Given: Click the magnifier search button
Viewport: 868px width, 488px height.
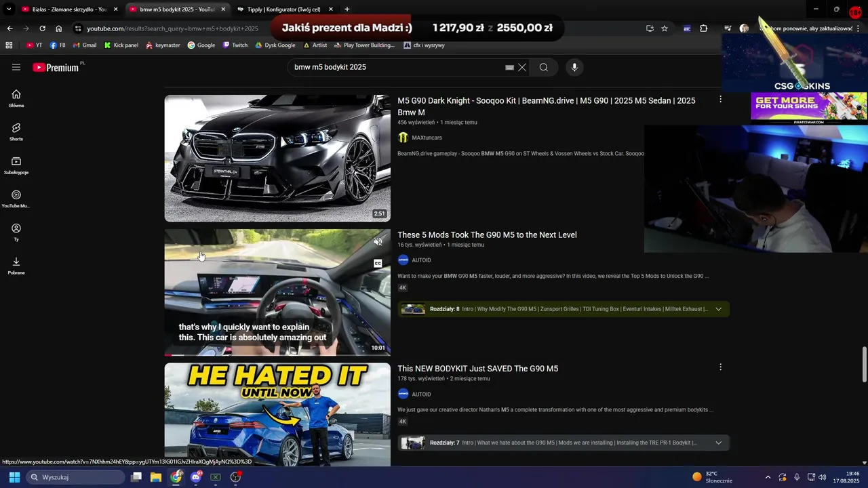Looking at the screenshot, I should [x=544, y=67].
